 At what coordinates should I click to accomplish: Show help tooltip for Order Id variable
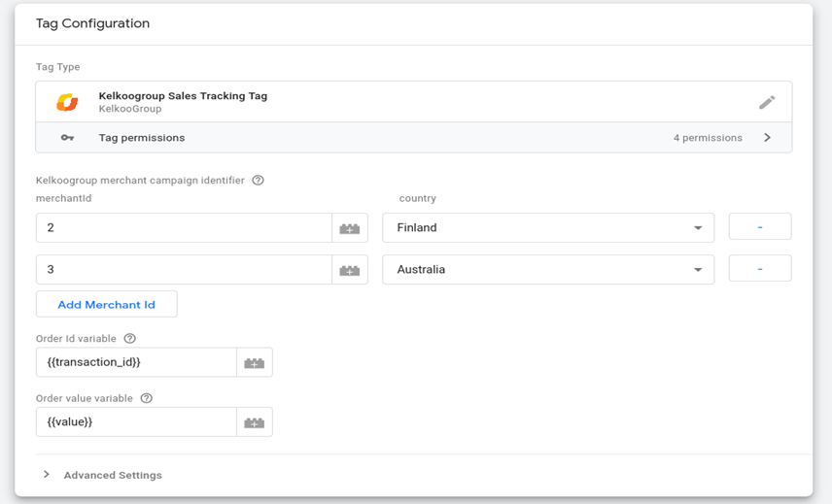point(129,339)
